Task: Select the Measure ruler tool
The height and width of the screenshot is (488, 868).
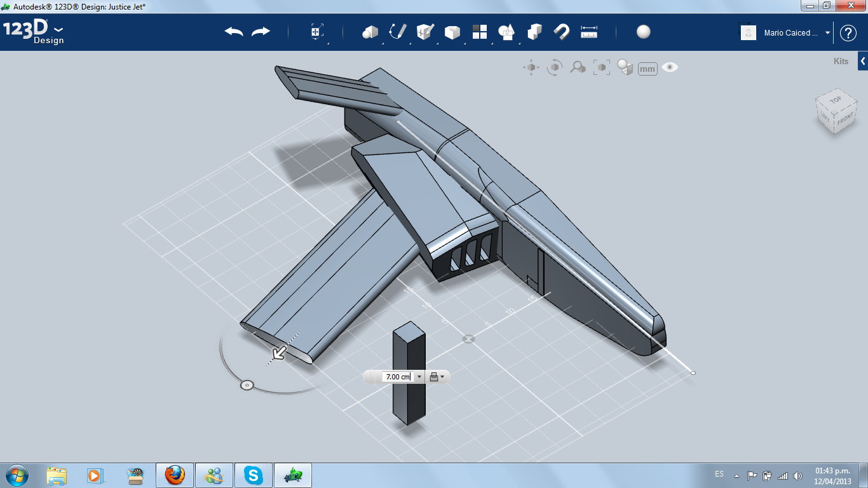Action: [589, 32]
